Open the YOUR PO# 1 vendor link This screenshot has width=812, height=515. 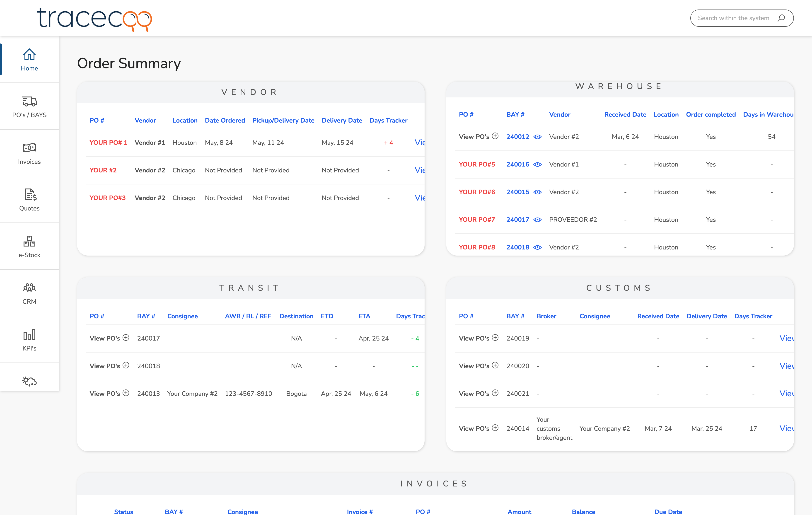108,143
